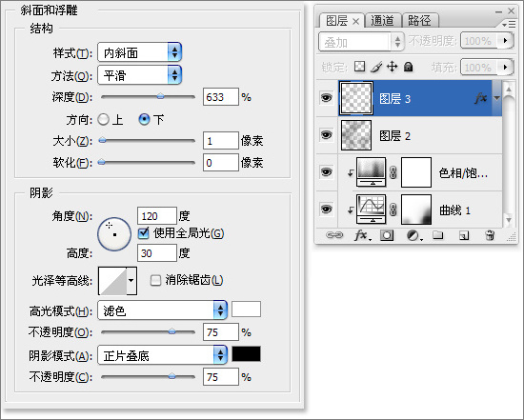Screen dimensions: 524x420
Task: Open the 样式 dropdown showing 内斜面
Action: tap(140, 52)
